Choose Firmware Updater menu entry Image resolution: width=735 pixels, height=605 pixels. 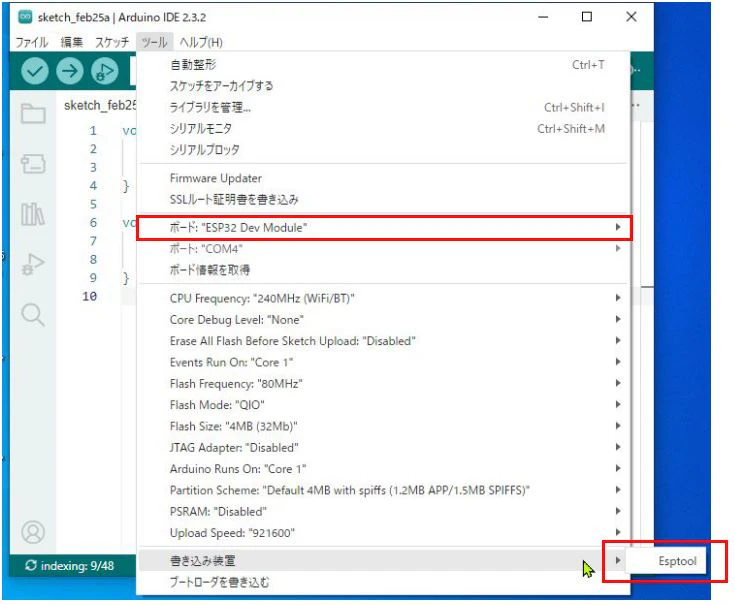pos(384,178)
